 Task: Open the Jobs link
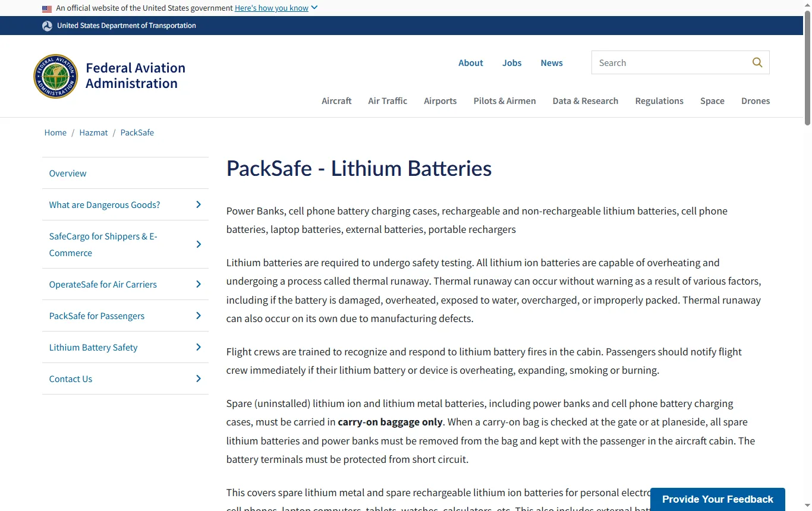coord(512,63)
